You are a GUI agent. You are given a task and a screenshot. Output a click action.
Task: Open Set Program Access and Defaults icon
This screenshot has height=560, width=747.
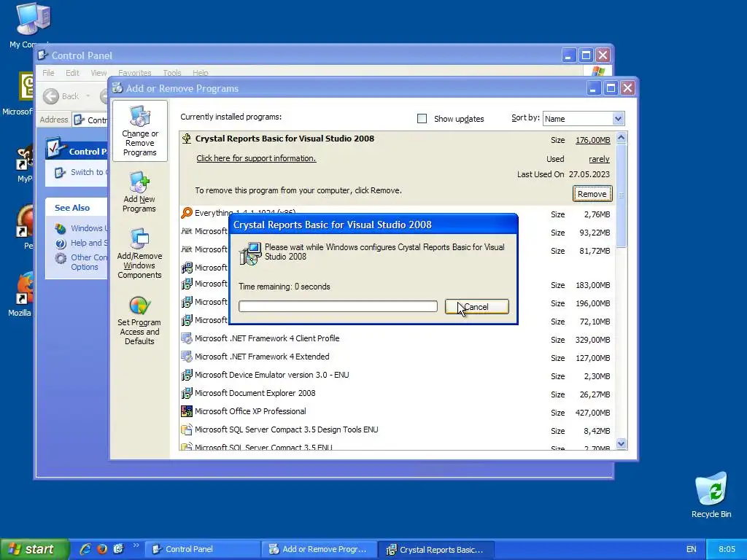[x=139, y=320]
